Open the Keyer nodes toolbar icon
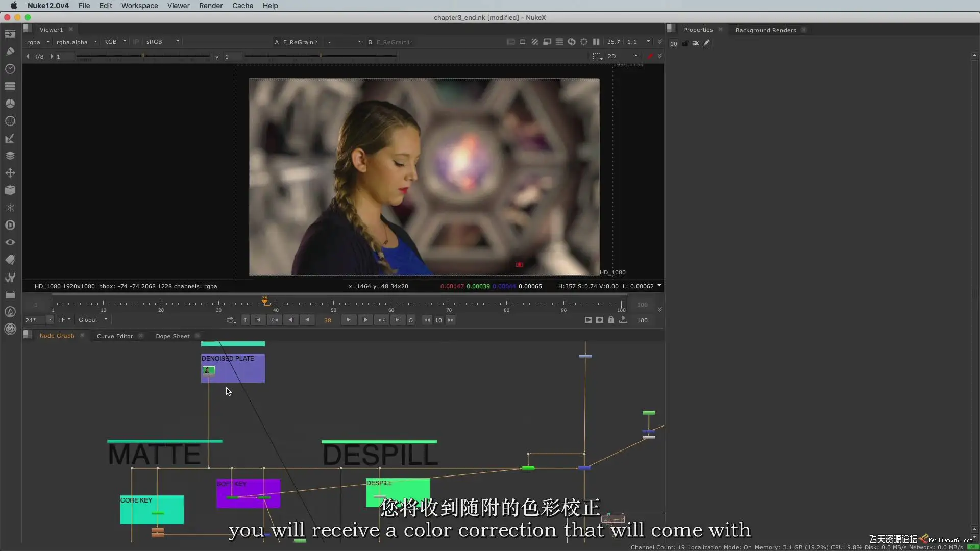The width and height of the screenshot is (980, 551). coord(10,138)
